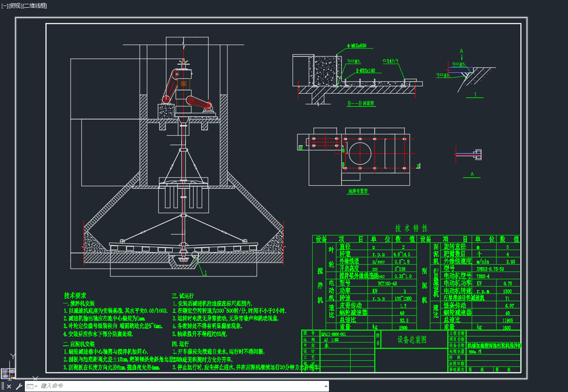This screenshot has width=568, height=392.
Task: Open the 二维线框 visual style menu
Action: coord(35,6)
